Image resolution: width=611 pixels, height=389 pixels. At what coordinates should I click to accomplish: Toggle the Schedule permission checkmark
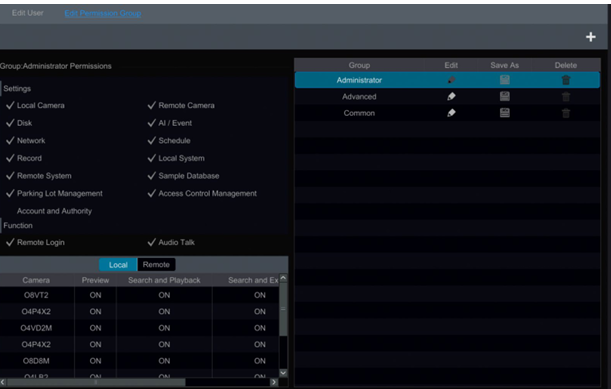point(152,140)
